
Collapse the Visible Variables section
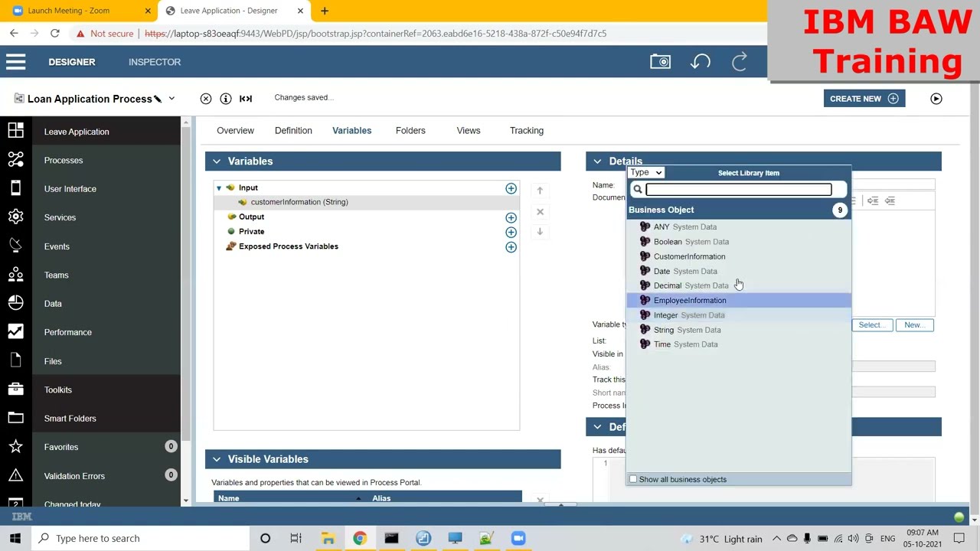click(217, 459)
